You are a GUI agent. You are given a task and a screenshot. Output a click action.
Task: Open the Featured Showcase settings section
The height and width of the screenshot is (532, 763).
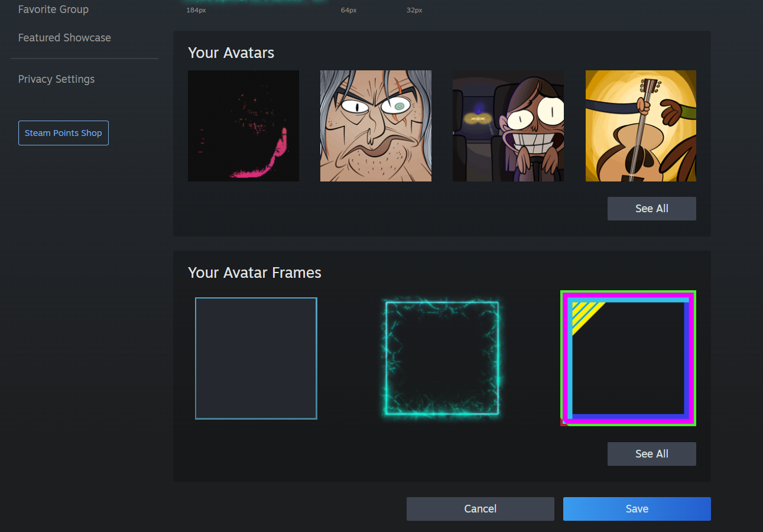coord(64,38)
